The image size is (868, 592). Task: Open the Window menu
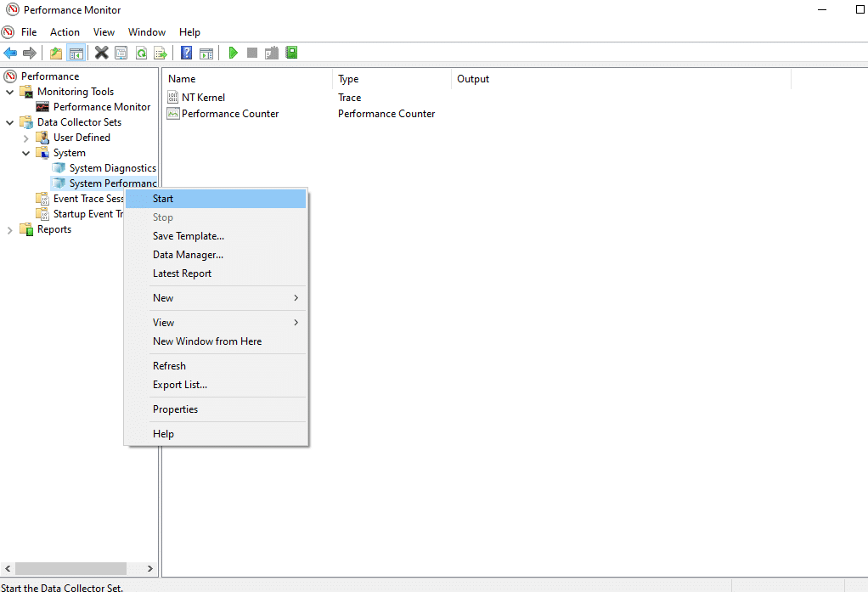tap(147, 32)
